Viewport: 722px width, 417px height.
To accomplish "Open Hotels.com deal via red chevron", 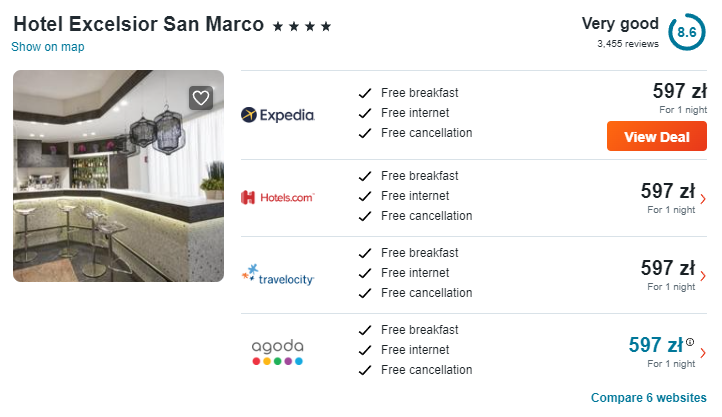I will pos(703,199).
